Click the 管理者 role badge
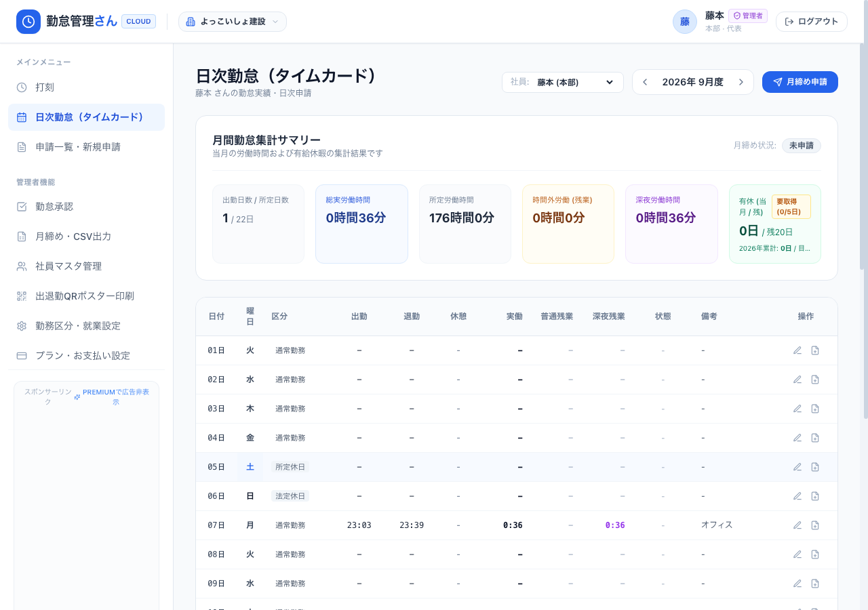 pyautogui.click(x=748, y=16)
